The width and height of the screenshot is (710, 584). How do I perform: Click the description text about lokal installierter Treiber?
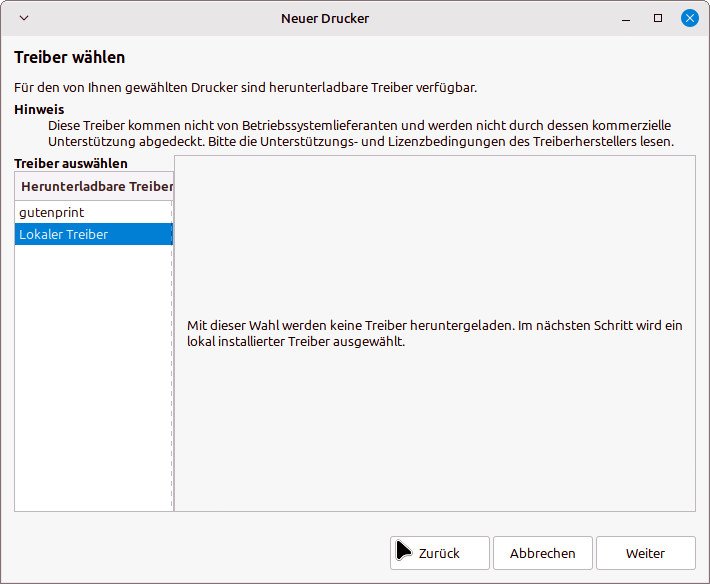pos(435,333)
